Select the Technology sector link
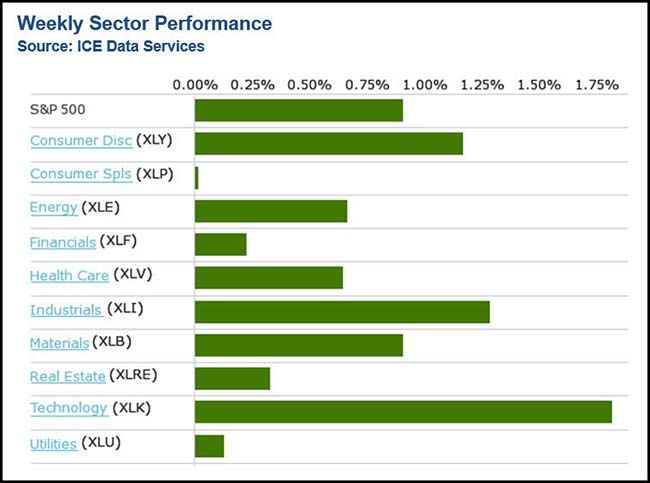This screenshot has width=650, height=483. (68, 408)
